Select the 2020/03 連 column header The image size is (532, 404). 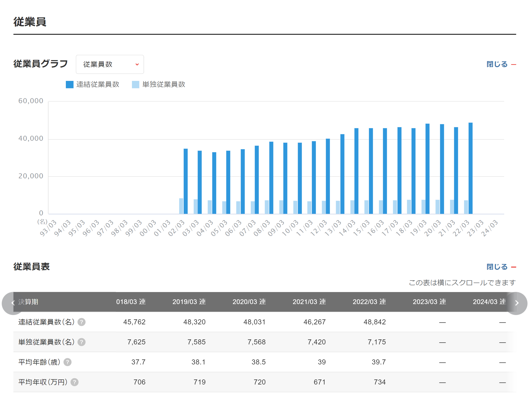249,302
